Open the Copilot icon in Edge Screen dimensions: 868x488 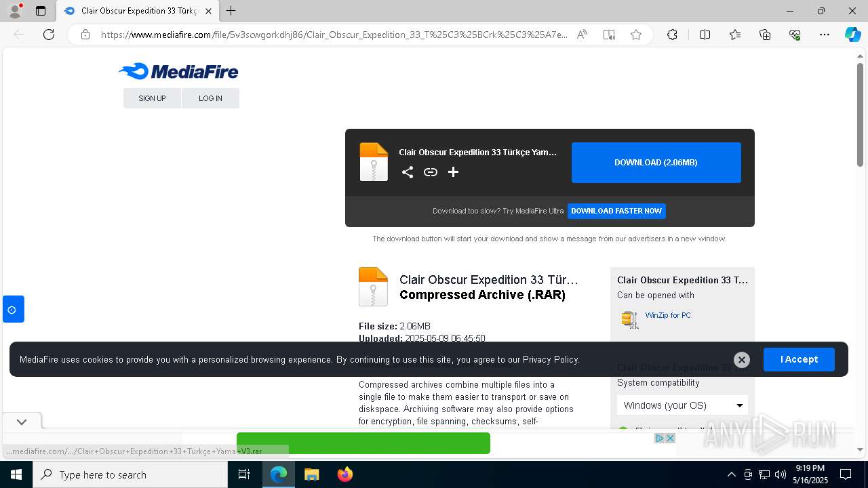point(852,35)
